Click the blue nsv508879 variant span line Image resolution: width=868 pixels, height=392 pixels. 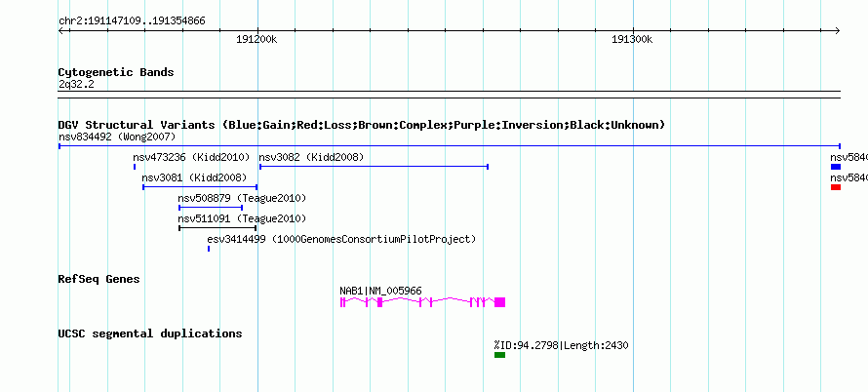[211, 208]
